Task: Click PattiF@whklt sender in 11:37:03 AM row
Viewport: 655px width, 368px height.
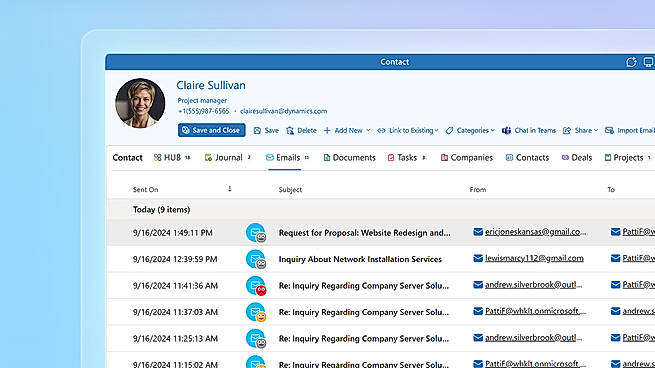Action: [x=535, y=311]
